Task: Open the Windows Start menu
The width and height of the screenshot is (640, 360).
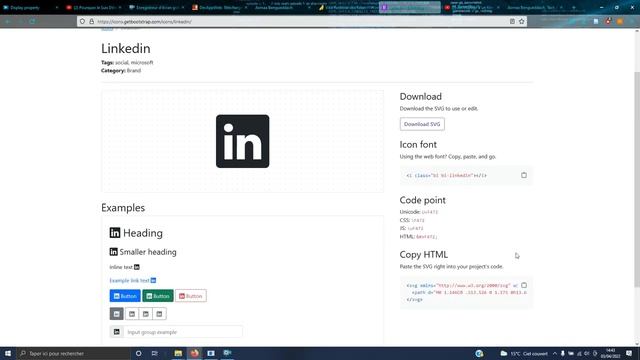Action: (8, 353)
